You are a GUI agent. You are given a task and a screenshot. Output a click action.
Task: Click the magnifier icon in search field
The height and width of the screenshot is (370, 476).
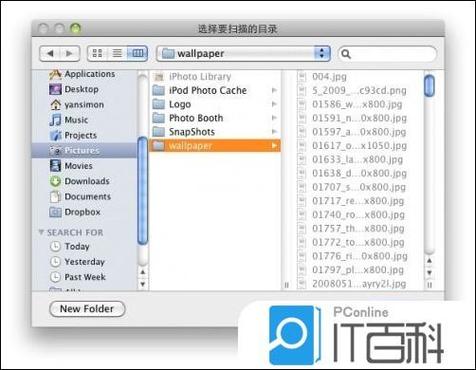coord(346,54)
